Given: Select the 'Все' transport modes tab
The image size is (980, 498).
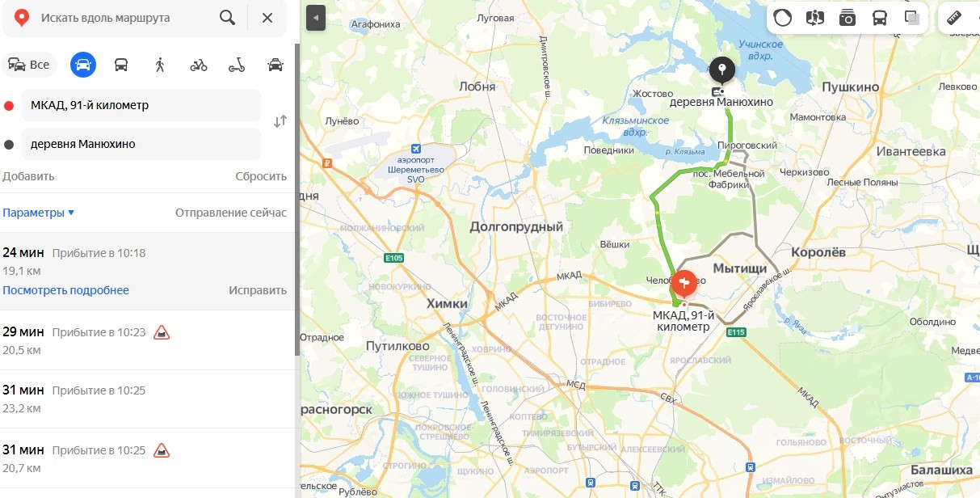Looking at the screenshot, I should point(29,65).
